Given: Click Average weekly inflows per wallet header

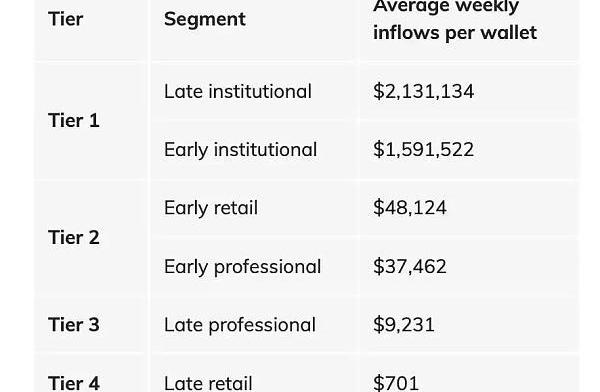Looking at the screenshot, I should coord(455,19).
